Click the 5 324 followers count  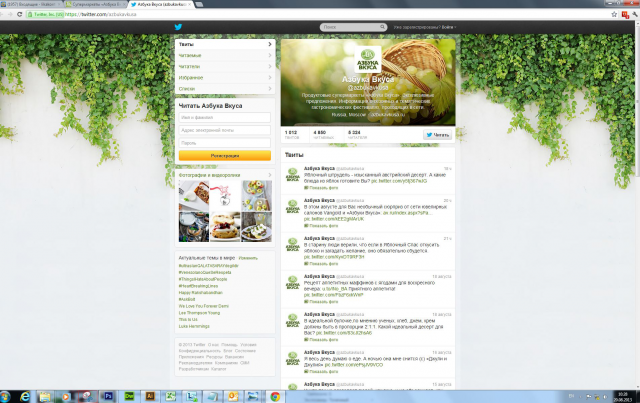[x=357, y=135]
